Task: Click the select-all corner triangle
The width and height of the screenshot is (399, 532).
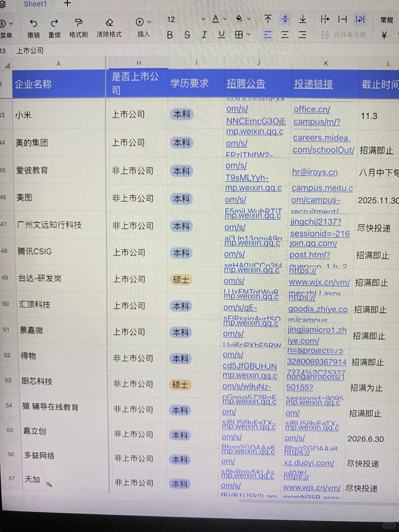Action: coord(7,65)
